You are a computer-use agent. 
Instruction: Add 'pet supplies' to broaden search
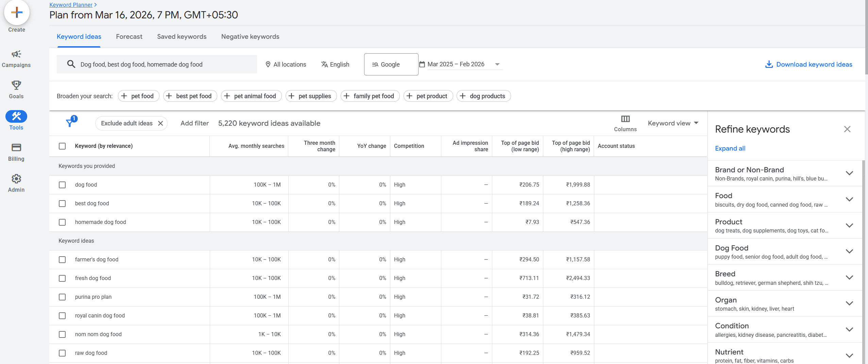point(311,96)
